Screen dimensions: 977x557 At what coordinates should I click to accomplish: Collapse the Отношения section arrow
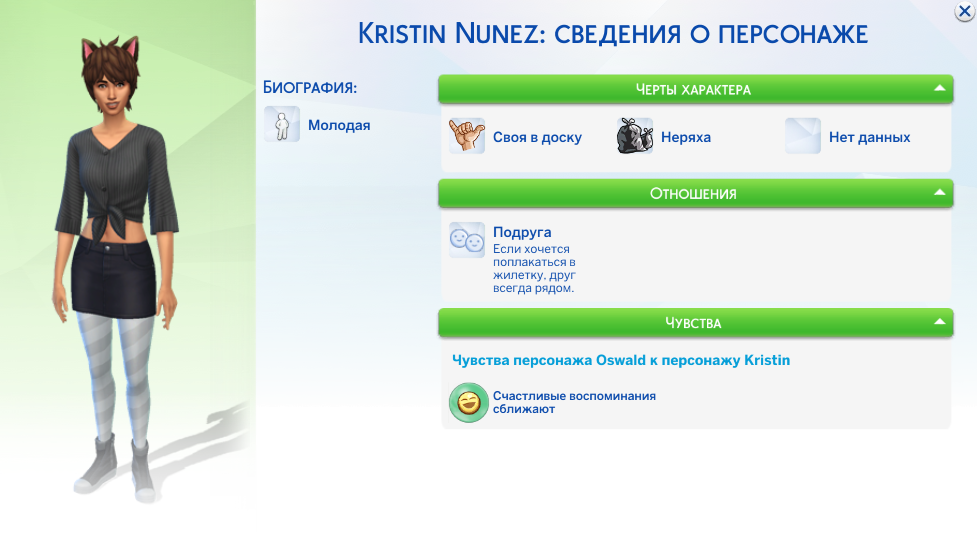coord(939,192)
